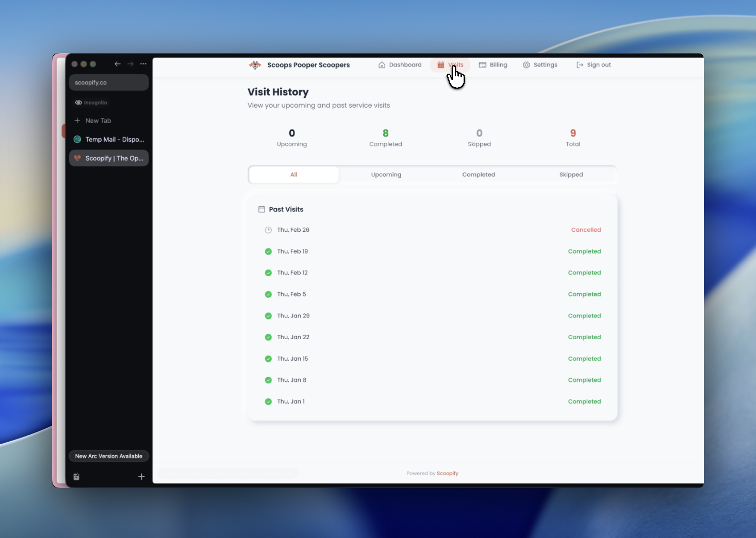Screen dimensions: 756x538
Task: Select the Upcoming filter tab
Action: click(386, 175)
